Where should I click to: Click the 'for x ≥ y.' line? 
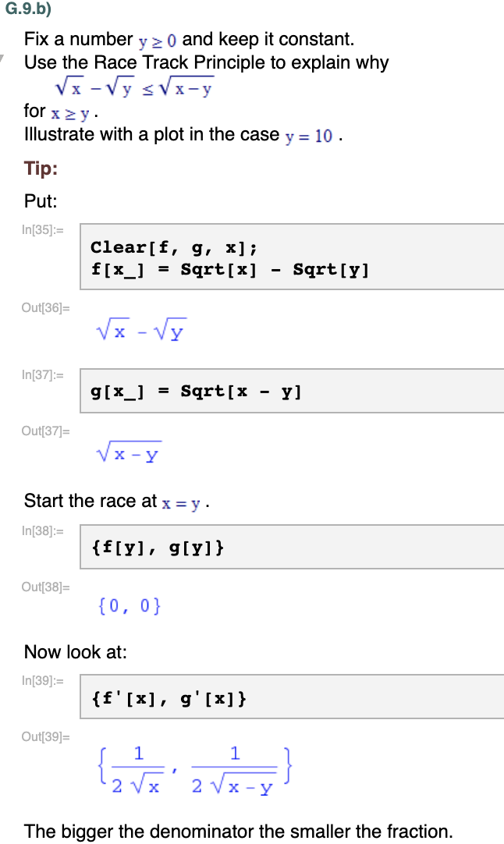pos(61,112)
